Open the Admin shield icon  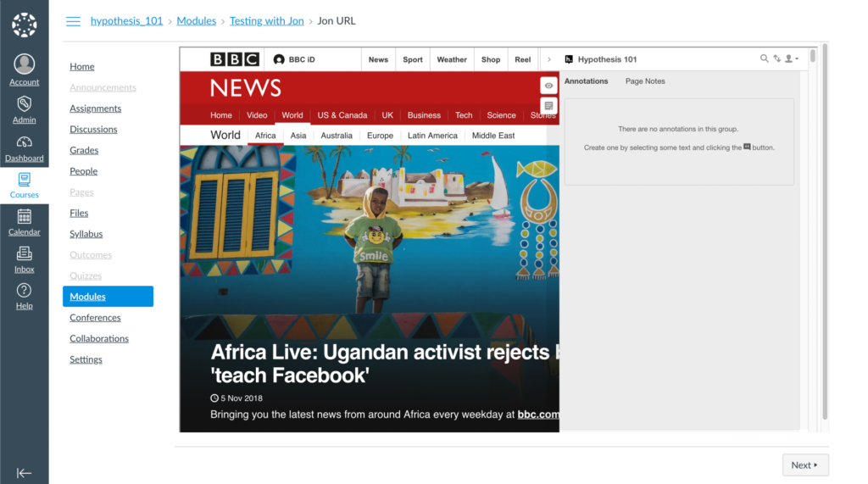point(25,104)
